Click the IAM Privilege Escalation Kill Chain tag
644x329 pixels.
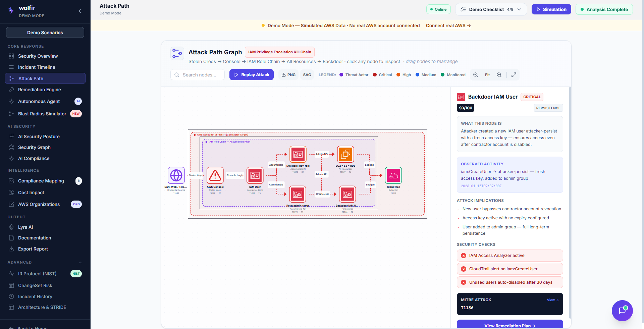click(280, 52)
